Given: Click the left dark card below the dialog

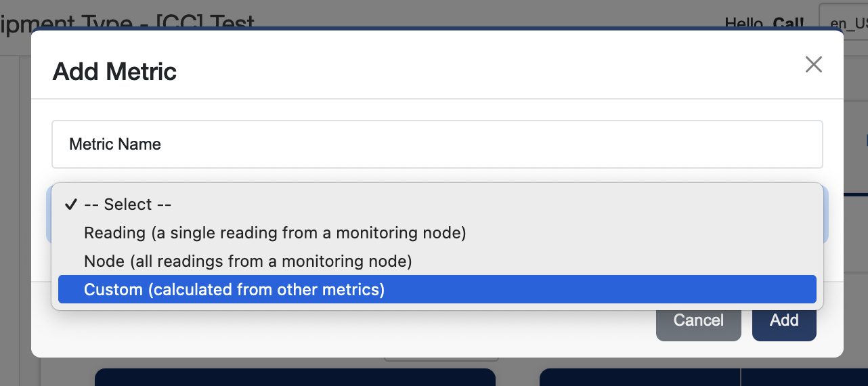Looking at the screenshot, I should pos(295,377).
